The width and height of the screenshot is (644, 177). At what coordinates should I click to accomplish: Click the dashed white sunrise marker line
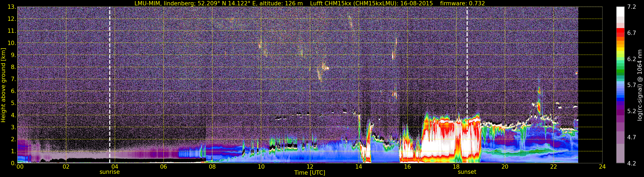point(109,85)
